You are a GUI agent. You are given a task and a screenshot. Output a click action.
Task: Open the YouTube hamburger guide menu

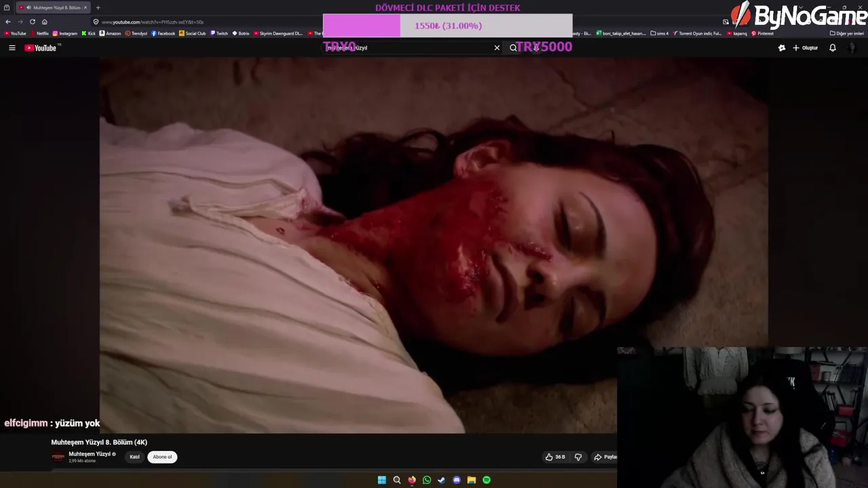[12, 48]
